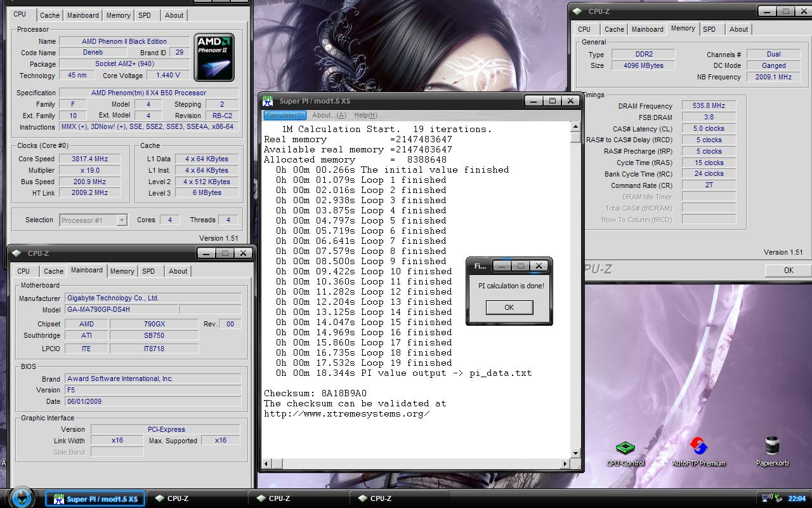The width and height of the screenshot is (812, 508).
Task: Close the PI calculation done dialog
Action: click(x=539, y=266)
